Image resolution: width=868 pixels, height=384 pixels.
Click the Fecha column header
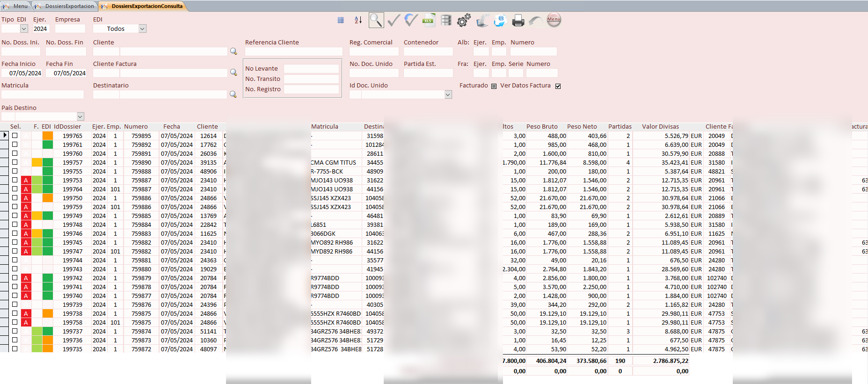172,126
